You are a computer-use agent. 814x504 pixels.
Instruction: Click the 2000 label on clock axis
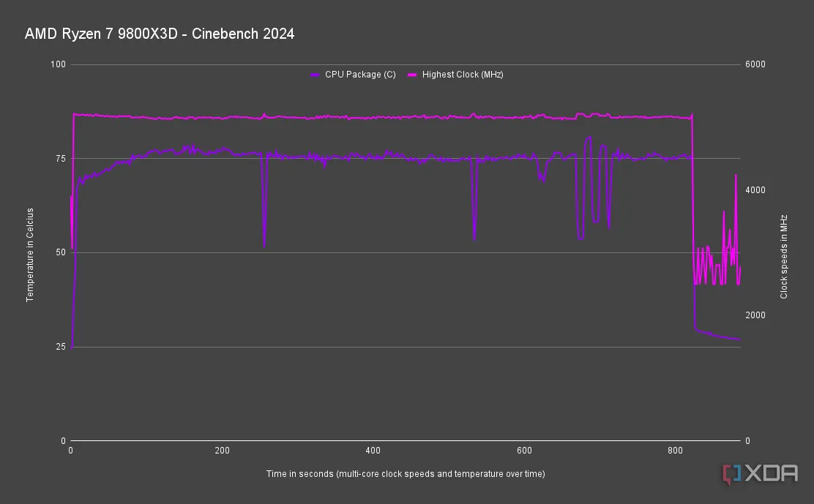click(755, 315)
